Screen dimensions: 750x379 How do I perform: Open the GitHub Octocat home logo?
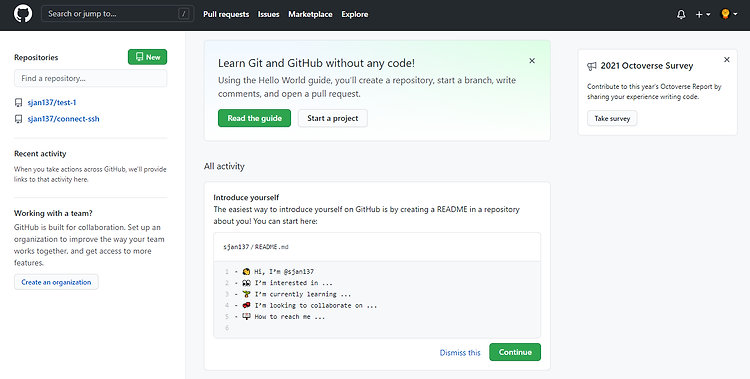22,13
